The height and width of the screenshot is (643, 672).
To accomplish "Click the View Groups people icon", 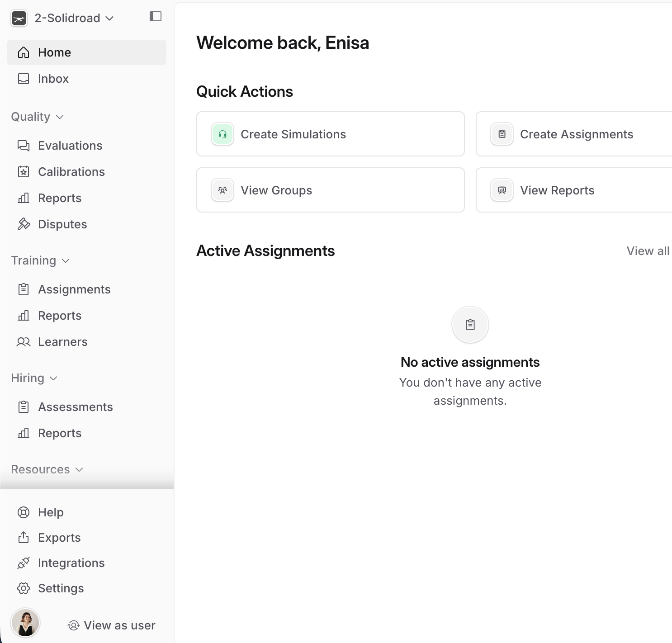I will (x=222, y=190).
